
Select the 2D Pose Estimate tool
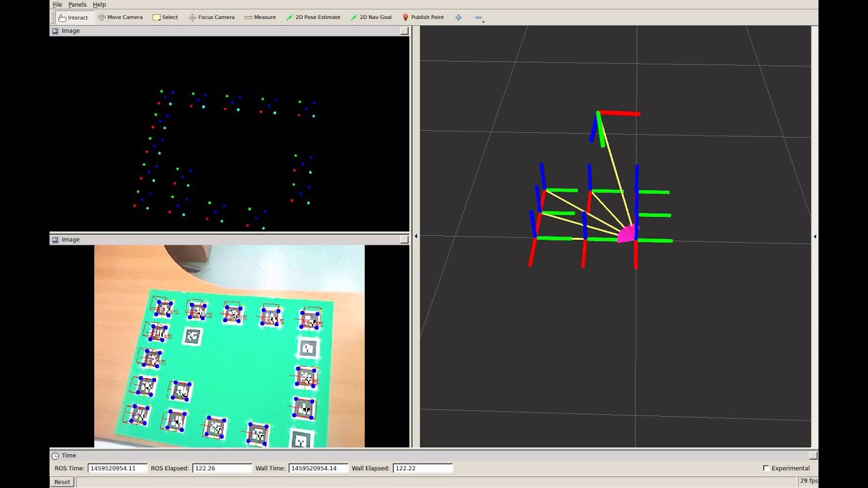(313, 18)
